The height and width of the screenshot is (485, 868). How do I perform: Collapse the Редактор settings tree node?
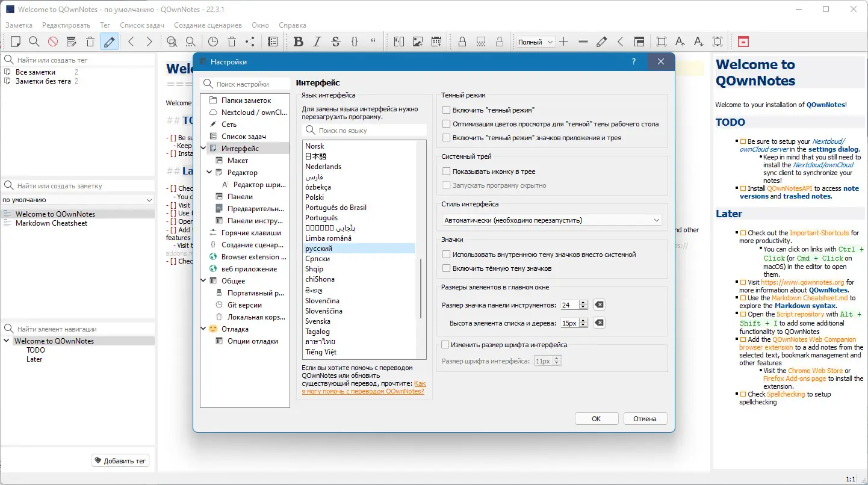coord(209,173)
